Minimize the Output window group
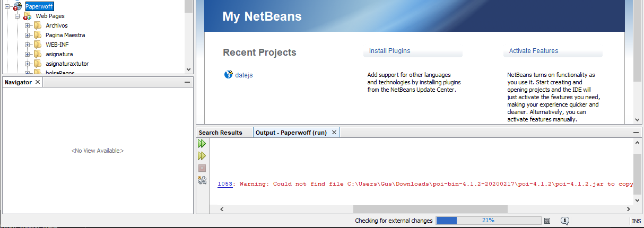Viewport: 644px width, 228px height. pos(636,133)
